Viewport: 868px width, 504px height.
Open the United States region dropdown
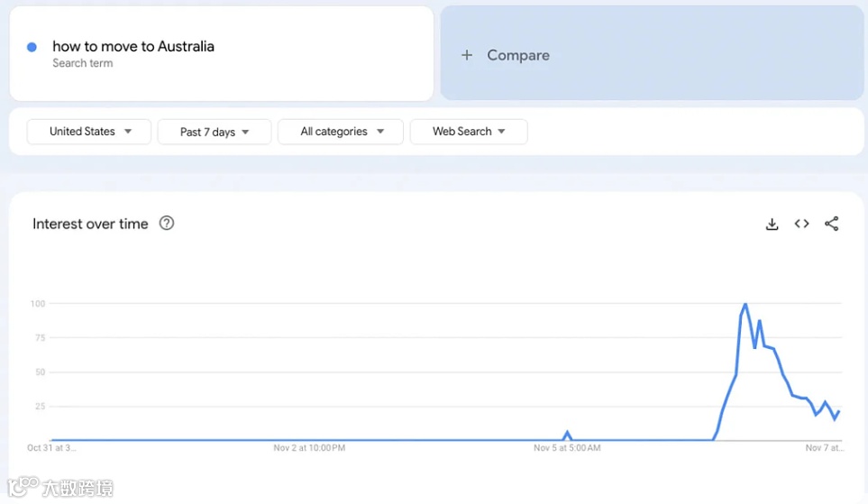click(x=89, y=132)
